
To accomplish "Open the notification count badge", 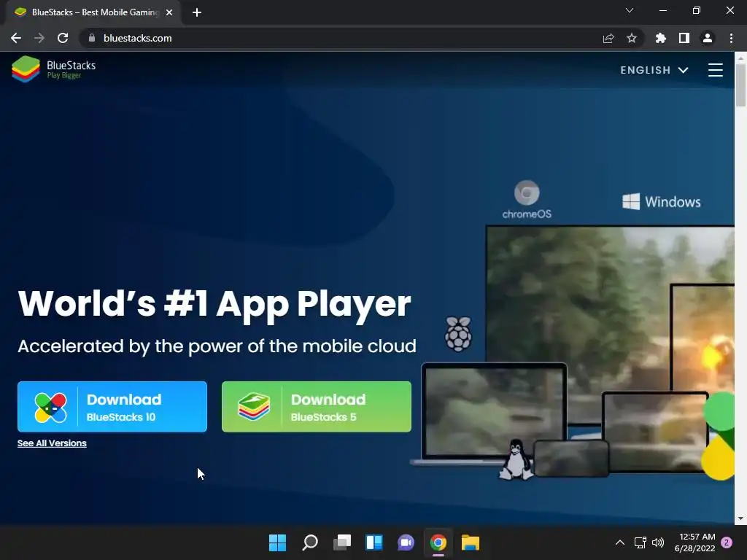I will coord(727,542).
